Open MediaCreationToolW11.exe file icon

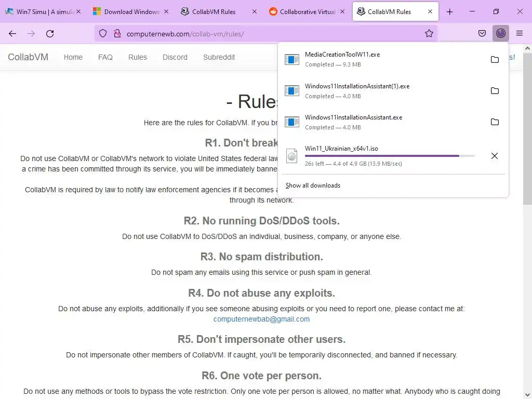[x=292, y=59]
